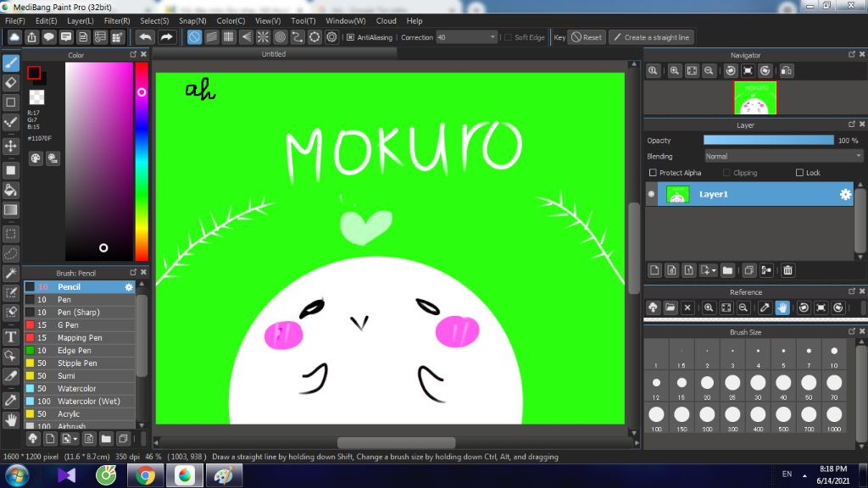Select the Watercolor (Wet) brush
868x488 pixels.
pyautogui.click(x=79, y=401)
